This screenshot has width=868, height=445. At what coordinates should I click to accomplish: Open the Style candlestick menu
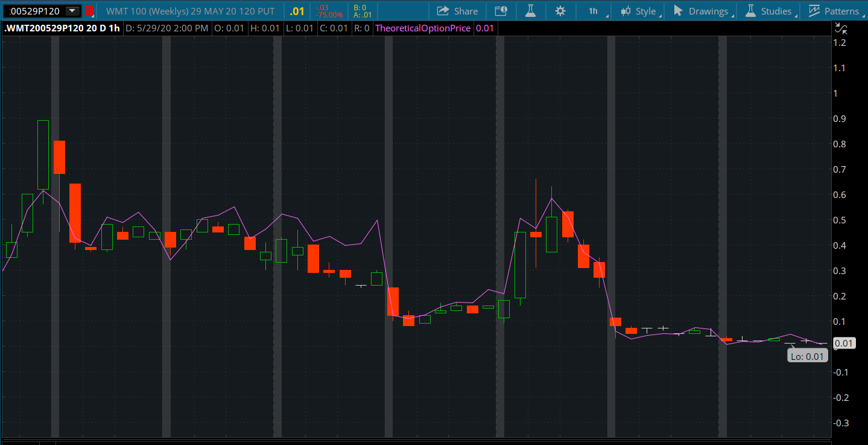tap(639, 11)
